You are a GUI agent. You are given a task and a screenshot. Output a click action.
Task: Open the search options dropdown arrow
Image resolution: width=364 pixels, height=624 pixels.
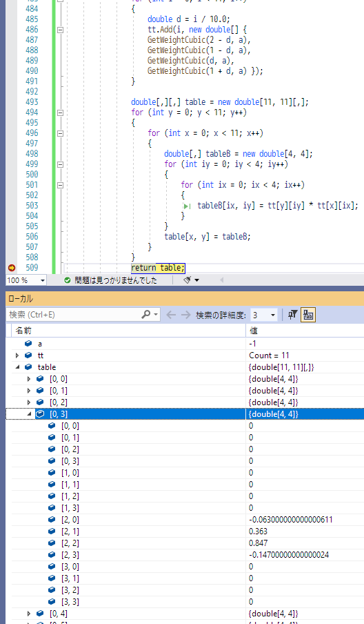click(x=155, y=314)
